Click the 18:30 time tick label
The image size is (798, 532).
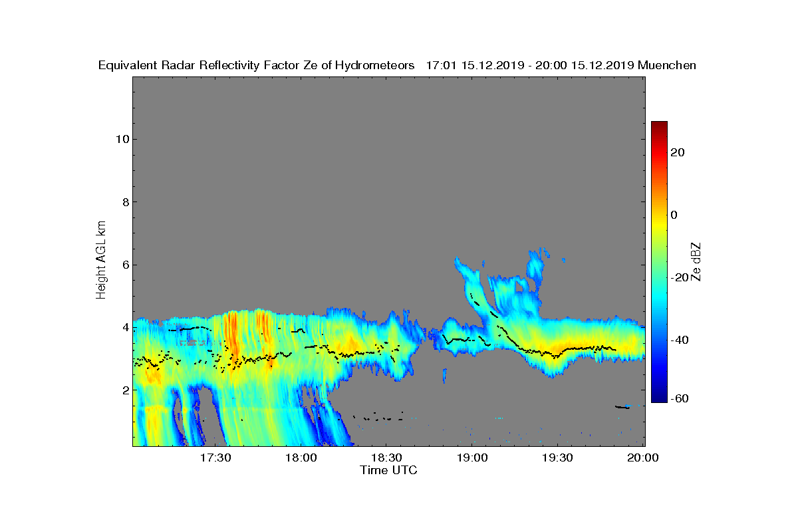tap(386, 458)
